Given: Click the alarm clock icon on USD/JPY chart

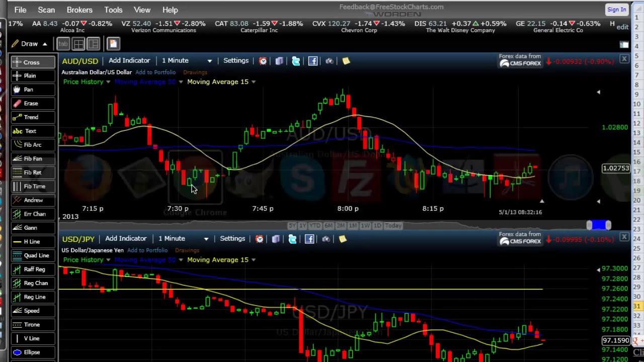Looking at the screenshot, I should point(259,239).
